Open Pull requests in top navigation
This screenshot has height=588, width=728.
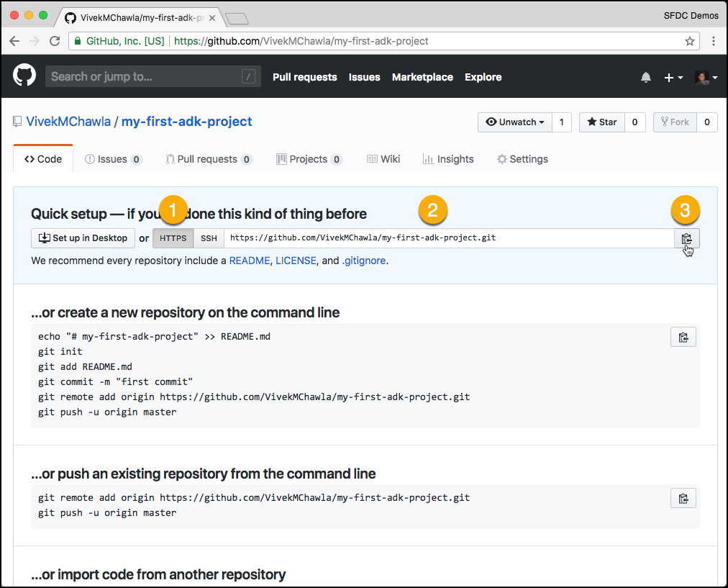[x=304, y=77]
